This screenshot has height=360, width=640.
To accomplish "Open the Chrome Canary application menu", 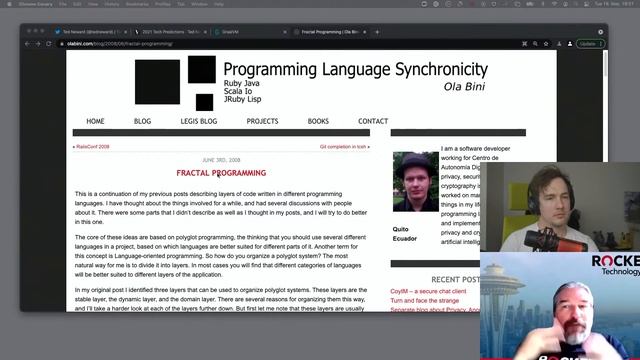I will click(x=36, y=4).
